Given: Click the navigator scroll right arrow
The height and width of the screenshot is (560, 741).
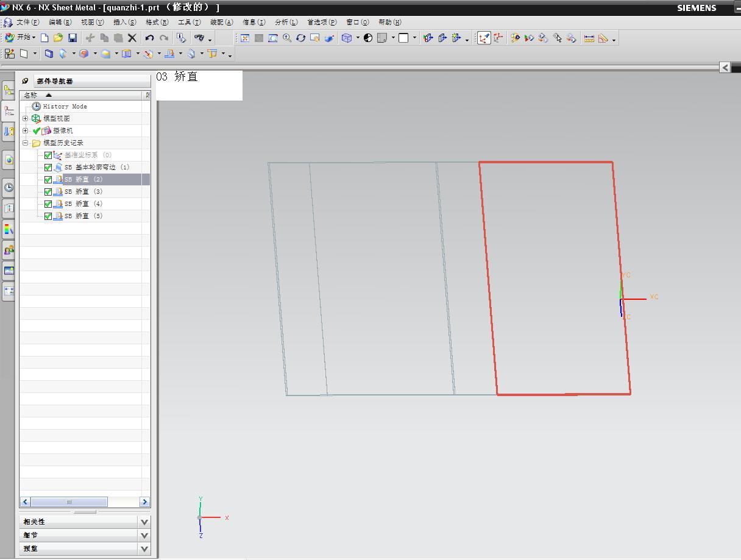Looking at the screenshot, I should tap(145, 502).
